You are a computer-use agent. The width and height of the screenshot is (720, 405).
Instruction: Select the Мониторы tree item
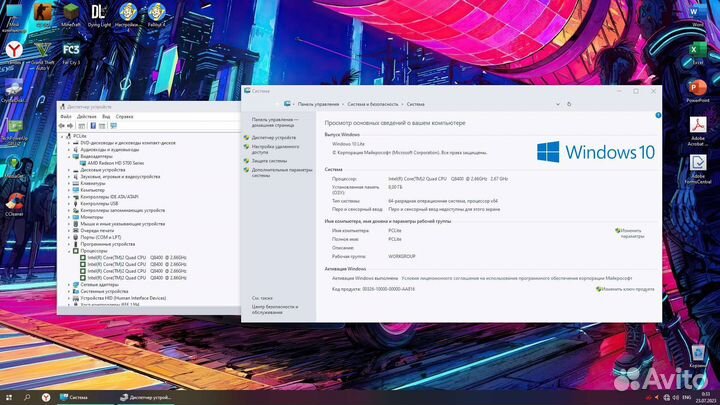point(91,217)
